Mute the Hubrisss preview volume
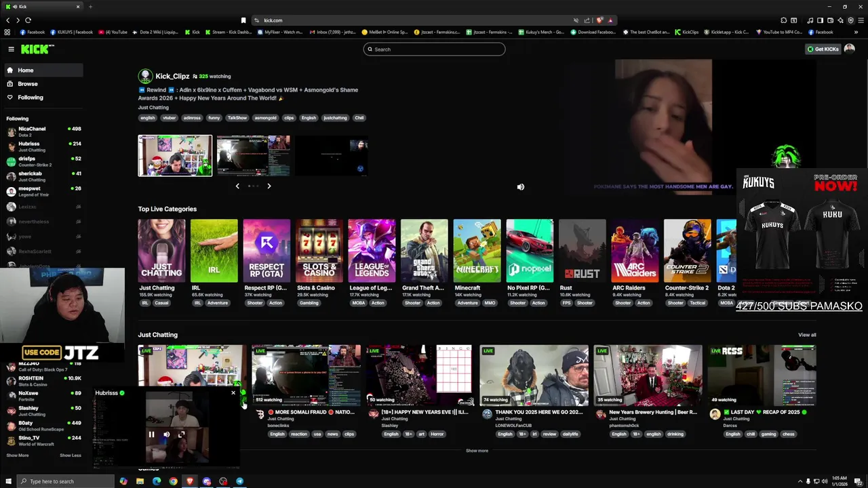 point(167,434)
